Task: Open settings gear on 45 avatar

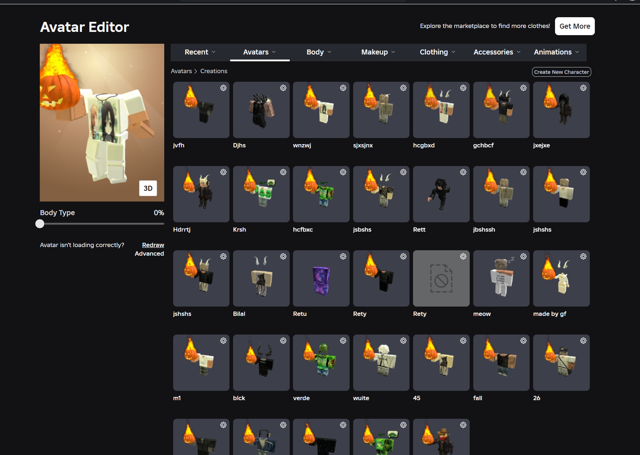Action: 463,341
